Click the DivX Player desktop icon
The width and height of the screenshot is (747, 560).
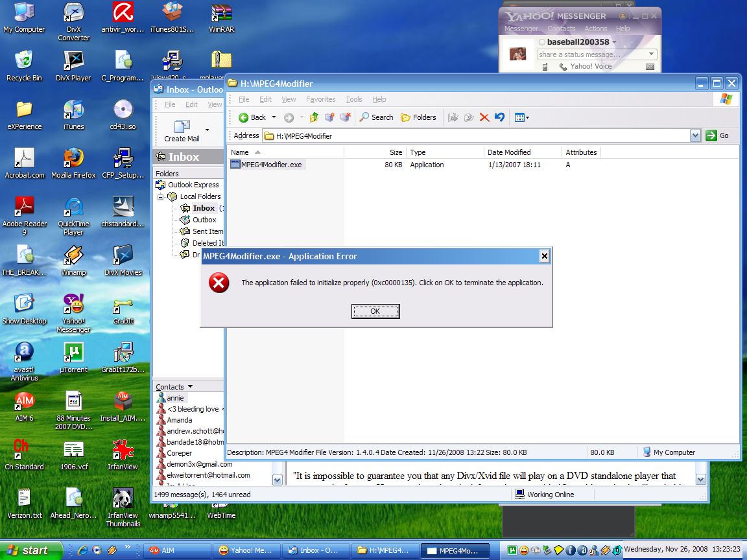click(x=73, y=66)
